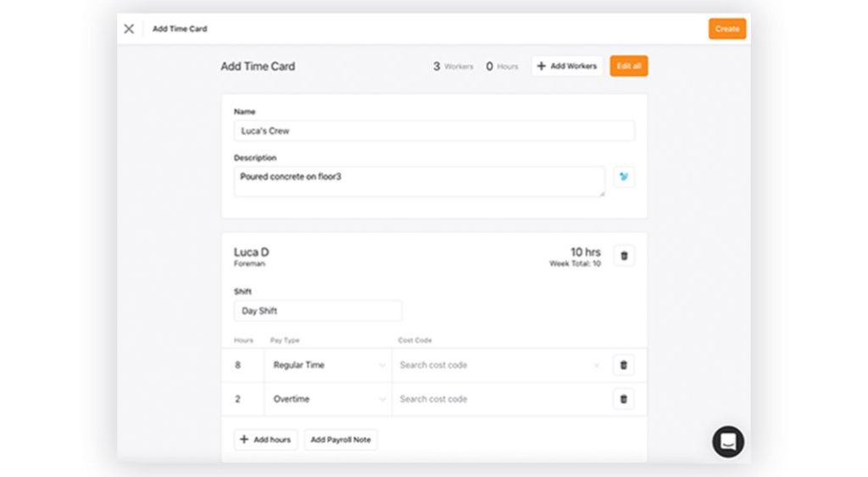Image resolution: width=868 pixels, height=477 pixels.
Task: Click the 2 hours cell
Action: tap(246, 399)
